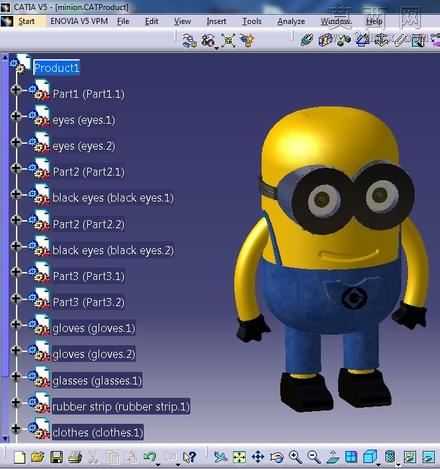Click the Zoom In magnifier

click(x=295, y=457)
